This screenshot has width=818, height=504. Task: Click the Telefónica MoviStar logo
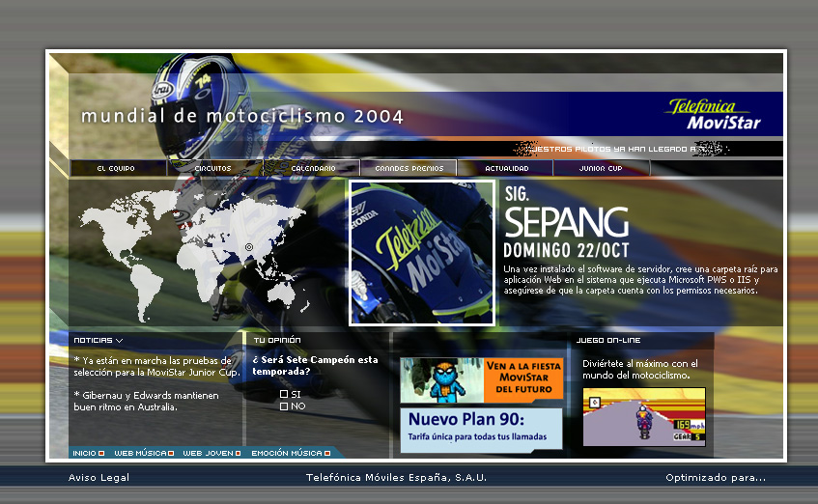pos(713,114)
